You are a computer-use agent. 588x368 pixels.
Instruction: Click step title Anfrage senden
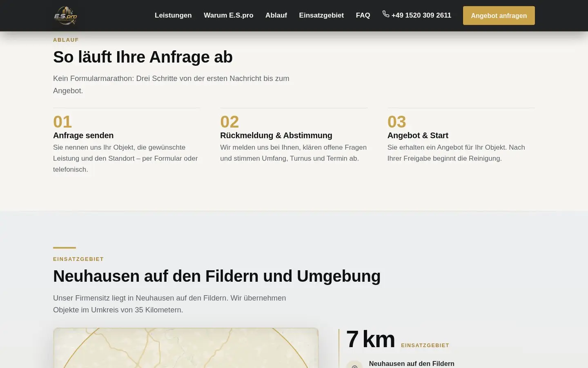pos(83,135)
